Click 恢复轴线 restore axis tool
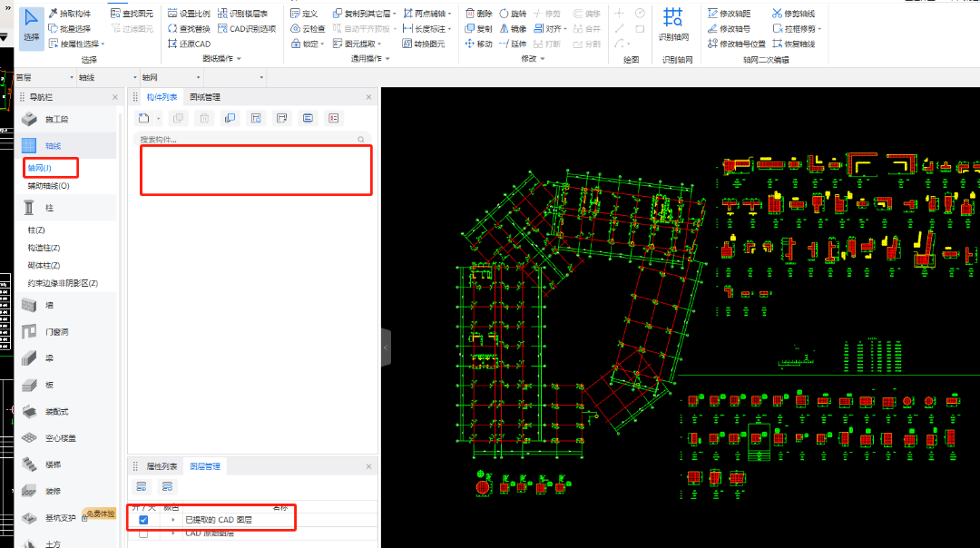This screenshot has width=980, height=548. pos(794,44)
